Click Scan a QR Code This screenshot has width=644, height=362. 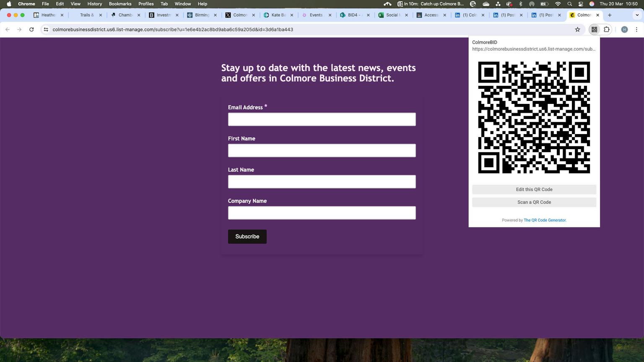click(x=534, y=202)
